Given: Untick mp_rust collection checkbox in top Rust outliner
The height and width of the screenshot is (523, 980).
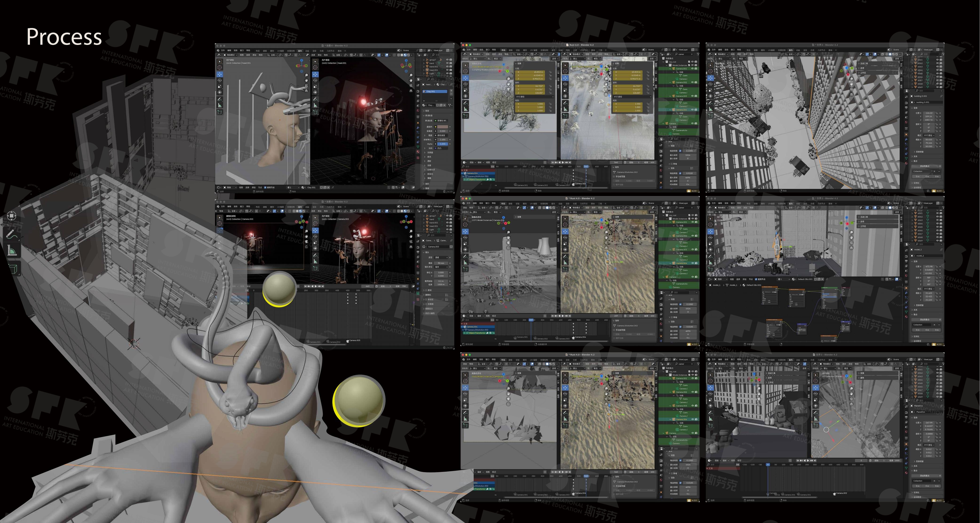Looking at the screenshot, I should (x=689, y=62).
